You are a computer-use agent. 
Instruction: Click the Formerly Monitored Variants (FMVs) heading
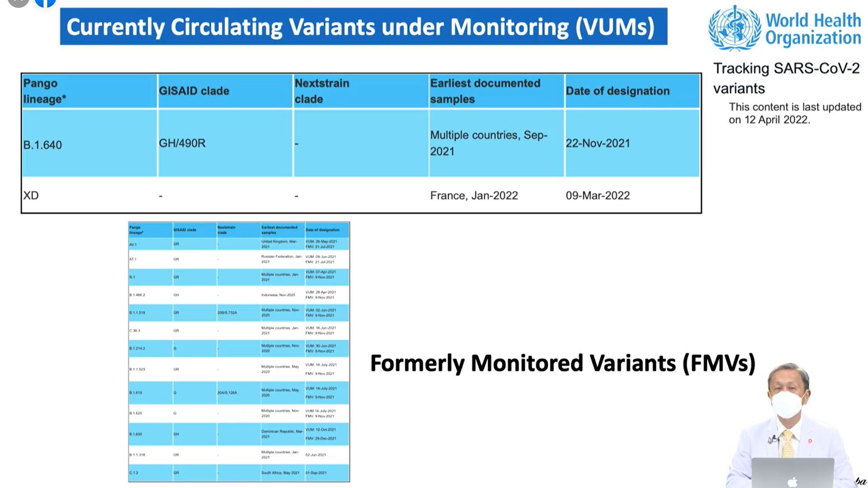(x=562, y=364)
